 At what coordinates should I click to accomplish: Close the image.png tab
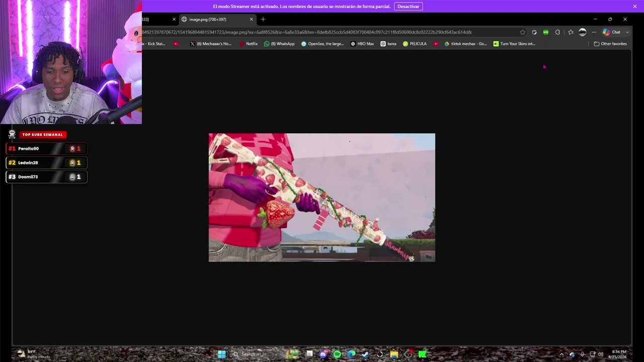[x=252, y=19]
